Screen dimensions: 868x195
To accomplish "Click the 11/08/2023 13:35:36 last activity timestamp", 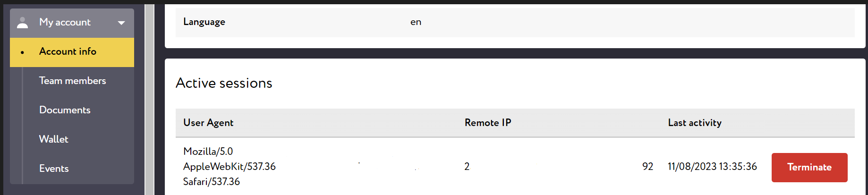I will pos(712,167).
